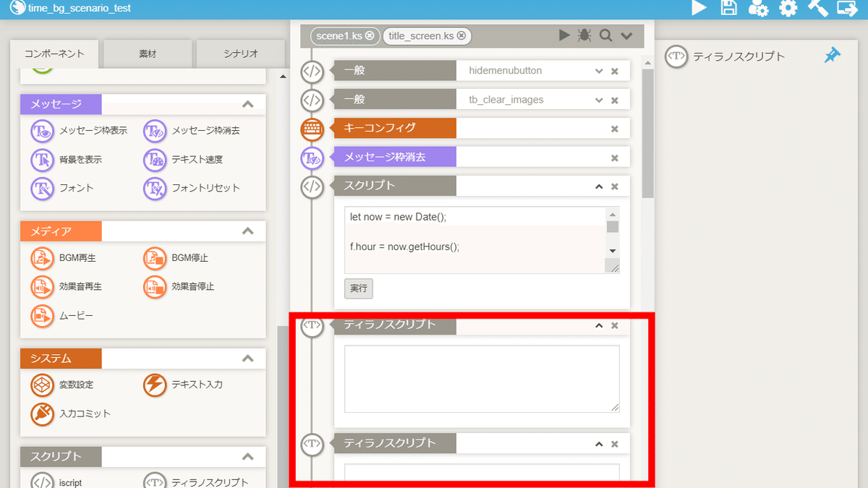Click the play preview icon in top bar

[x=699, y=8]
